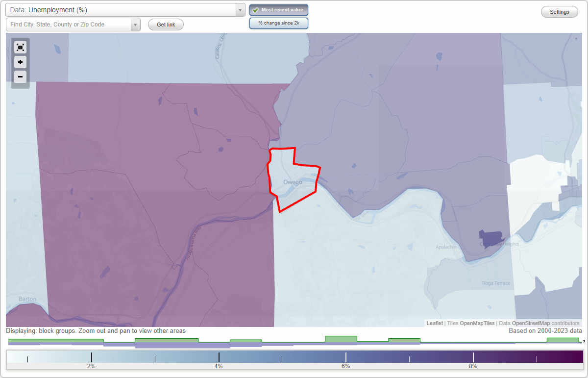Click the Barton area on the map

click(x=27, y=299)
